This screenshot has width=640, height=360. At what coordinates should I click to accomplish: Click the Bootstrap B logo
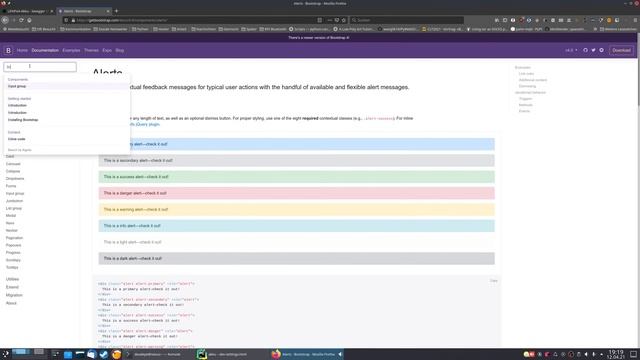8,51
